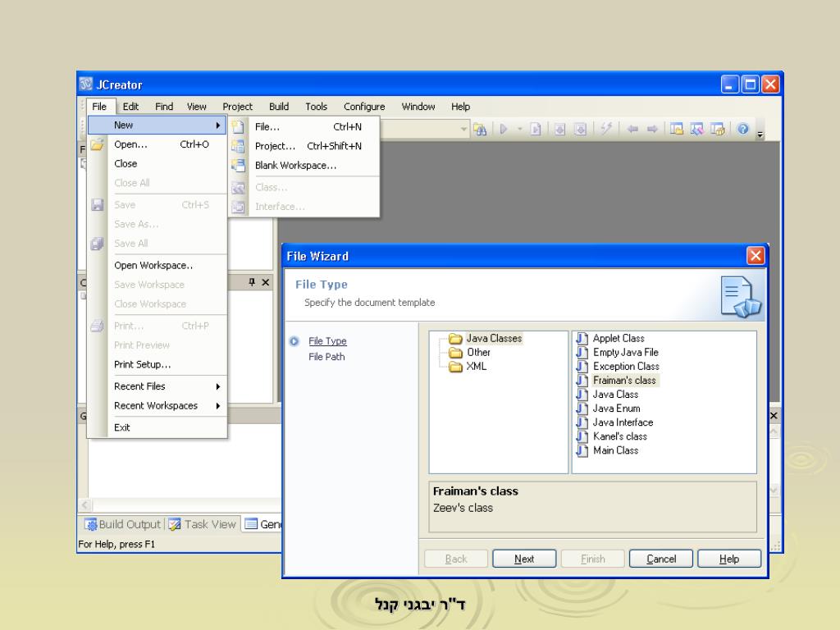
Task: Click the toolbar window icon with yellow folder
Action: pyautogui.click(x=677, y=129)
